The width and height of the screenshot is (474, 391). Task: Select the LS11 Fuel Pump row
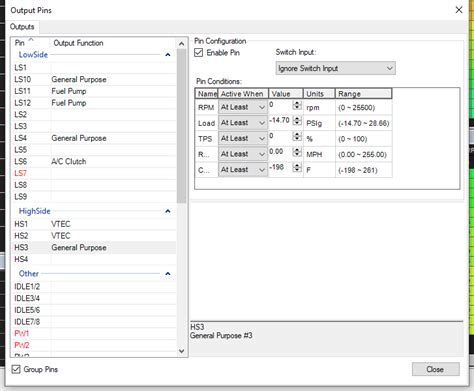(94, 91)
